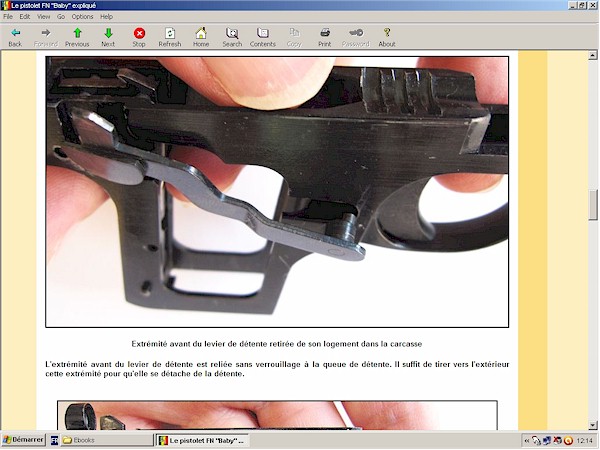Select the Le pistolet FN "Baby" taskbar button
Viewport: 600px width, 450px height.
[203, 440]
